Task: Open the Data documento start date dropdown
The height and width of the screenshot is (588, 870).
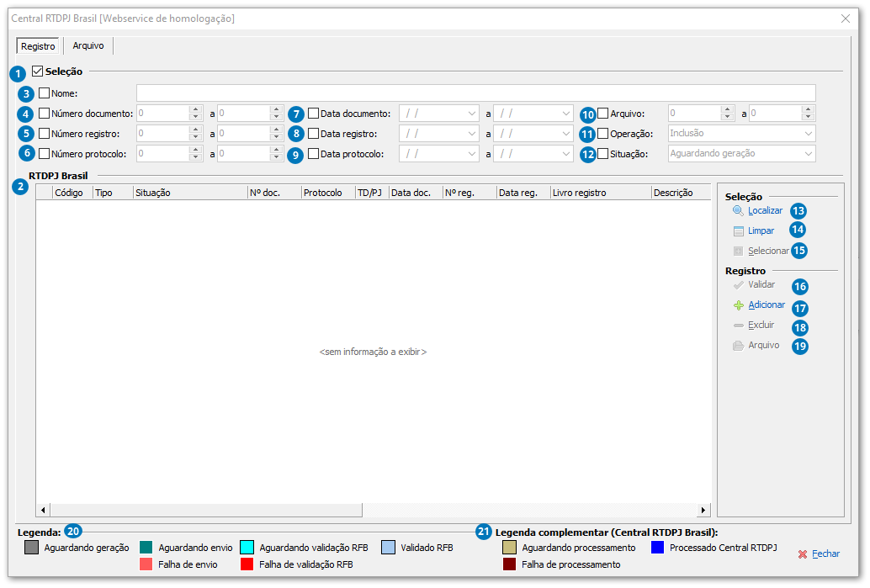Action: tap(472, 114)
